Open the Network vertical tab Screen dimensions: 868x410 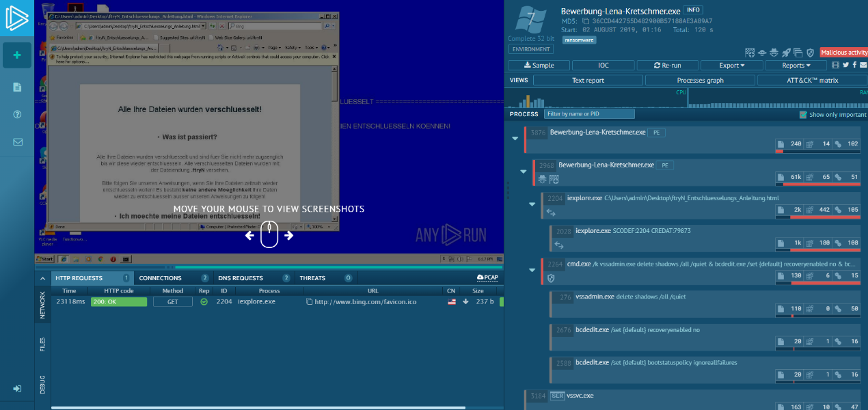42,305
